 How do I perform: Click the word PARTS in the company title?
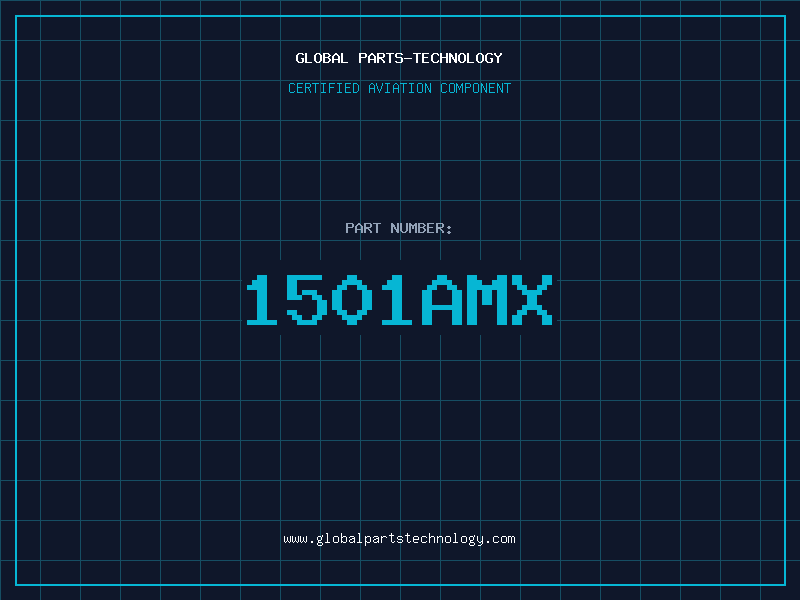point(380,58)
